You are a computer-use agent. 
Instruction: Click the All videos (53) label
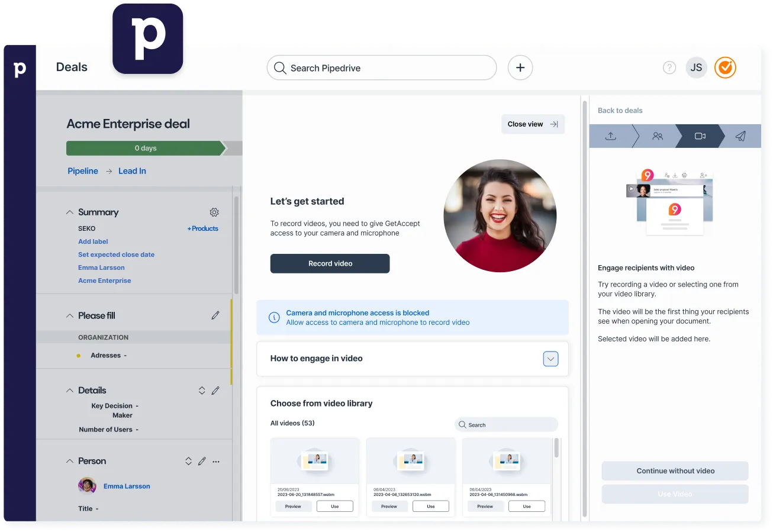(x=292, y=423)
